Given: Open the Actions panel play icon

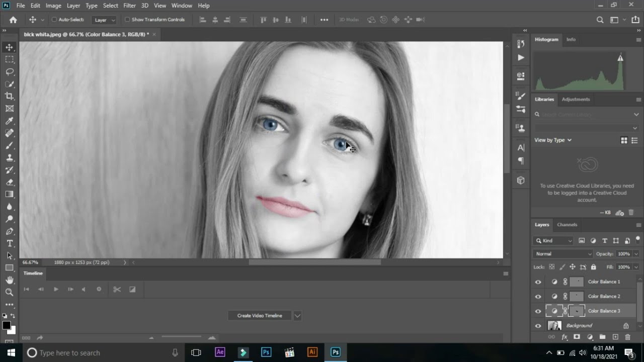Looking at the screenshot, I should [521, 57].
